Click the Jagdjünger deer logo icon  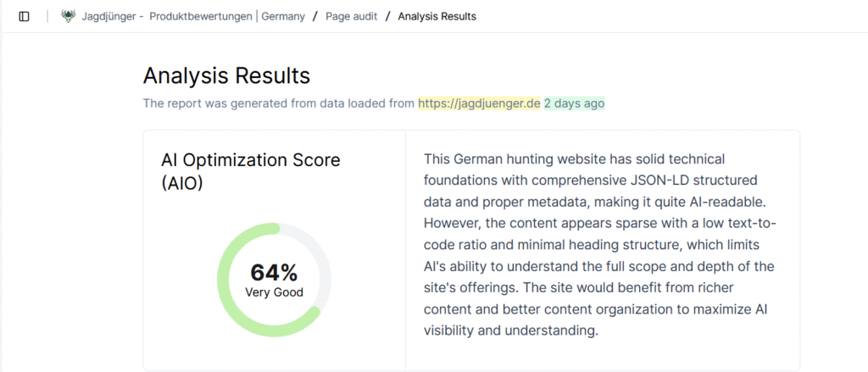pos(69,16)
